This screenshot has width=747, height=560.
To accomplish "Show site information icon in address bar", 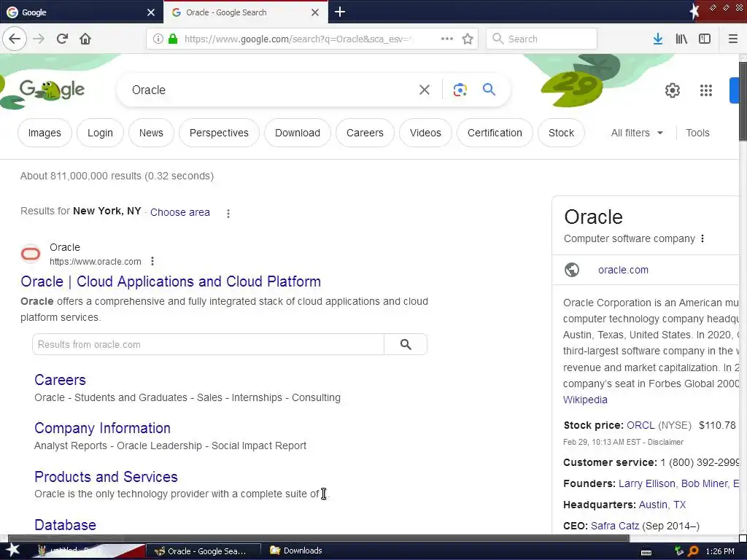I will 158,39.
